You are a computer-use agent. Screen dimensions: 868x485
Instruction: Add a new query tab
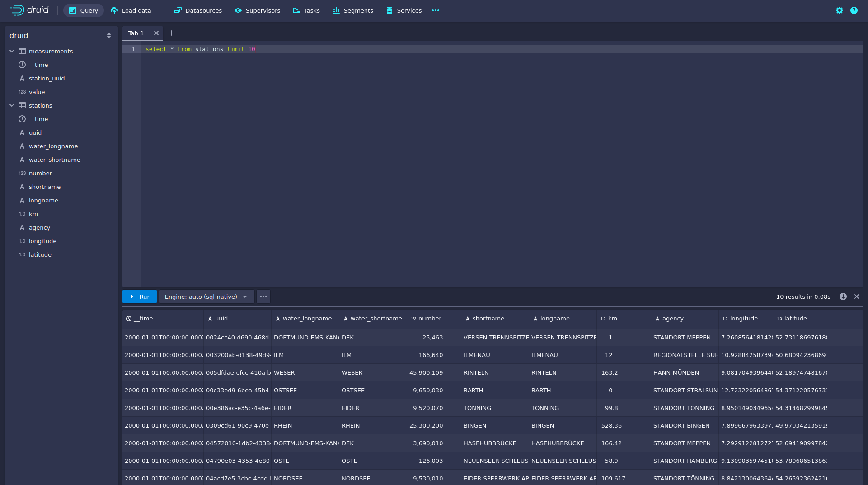(172, 33)
